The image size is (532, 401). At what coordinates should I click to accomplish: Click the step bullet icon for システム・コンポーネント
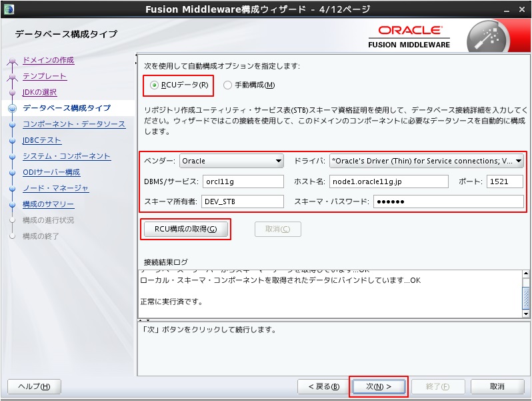click(13, 157)
